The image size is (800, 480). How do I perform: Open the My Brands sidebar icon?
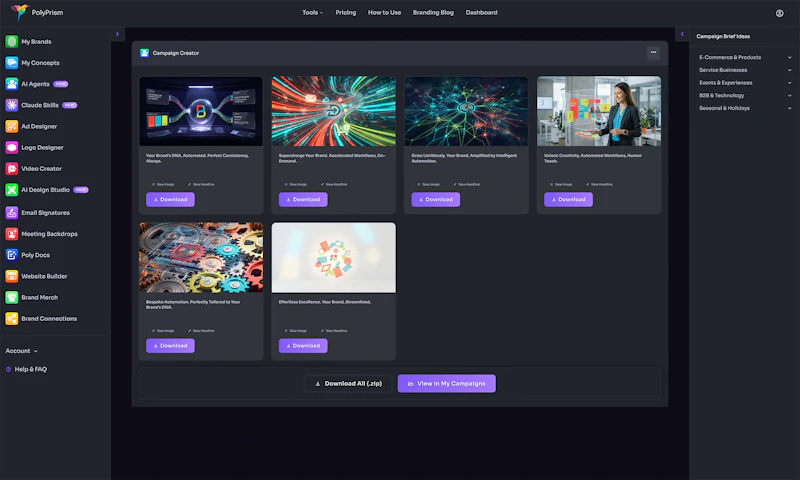tap(11, 41)
